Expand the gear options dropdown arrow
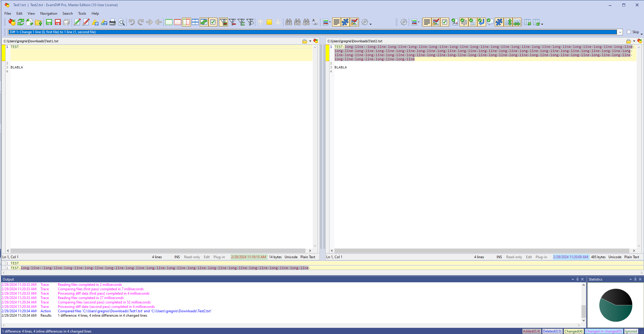 [x=371, y=24]
